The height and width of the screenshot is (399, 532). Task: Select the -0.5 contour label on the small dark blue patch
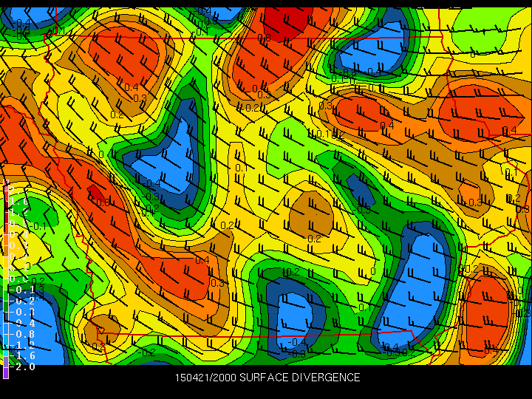[361, 210]
